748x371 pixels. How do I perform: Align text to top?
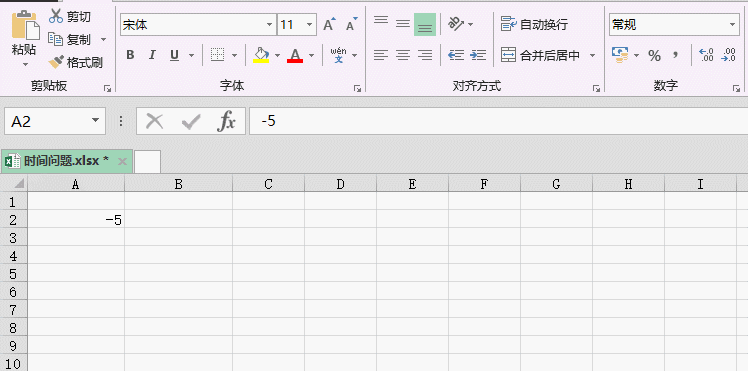click(x=381, y=22)
